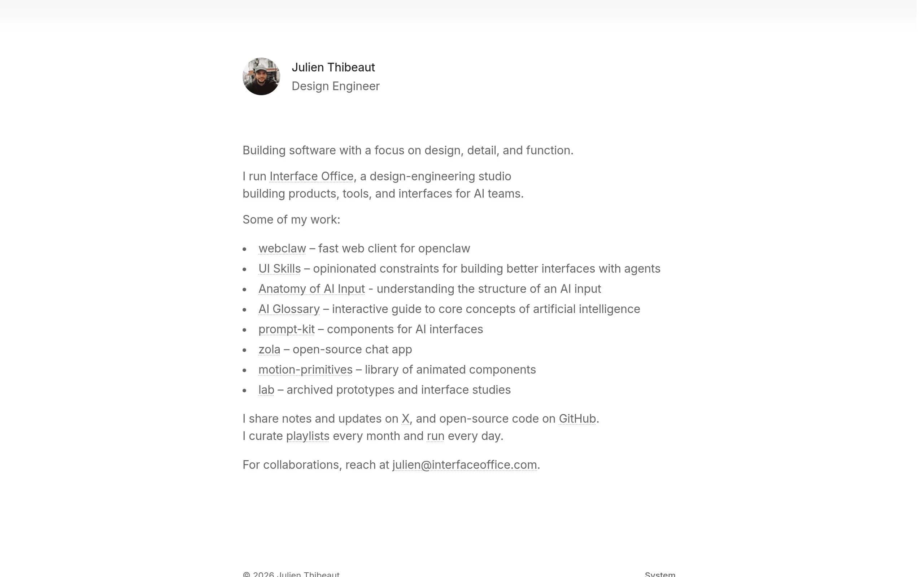This screenshot has width=924, height=577.
Task: Click the Design Engineer subtitle text
Action: pos(335,86)
